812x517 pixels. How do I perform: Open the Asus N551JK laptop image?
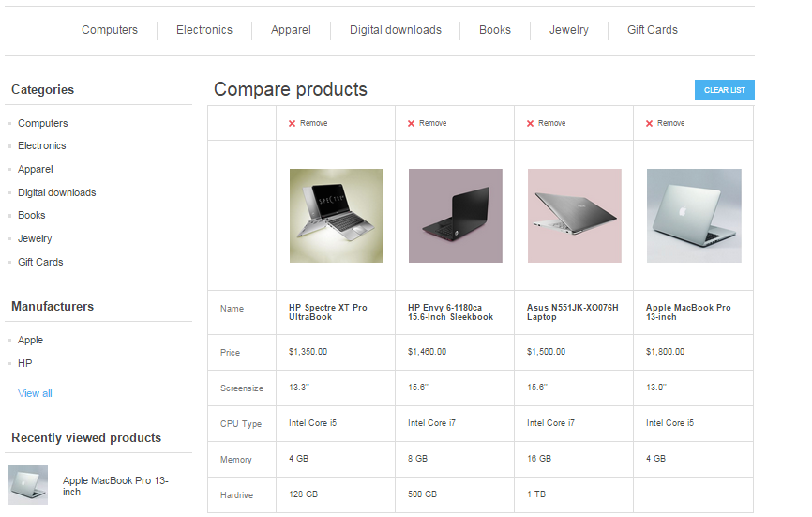tap(574, 216)
